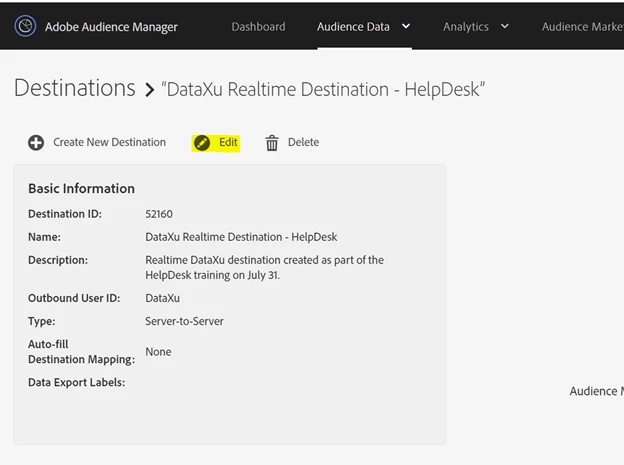
Task: Click the Server-to-Server type value
Action: [184, 322]
